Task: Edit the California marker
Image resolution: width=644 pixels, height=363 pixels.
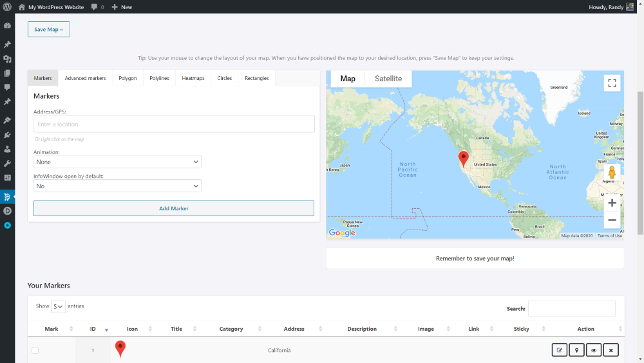Action: (560, 350)
